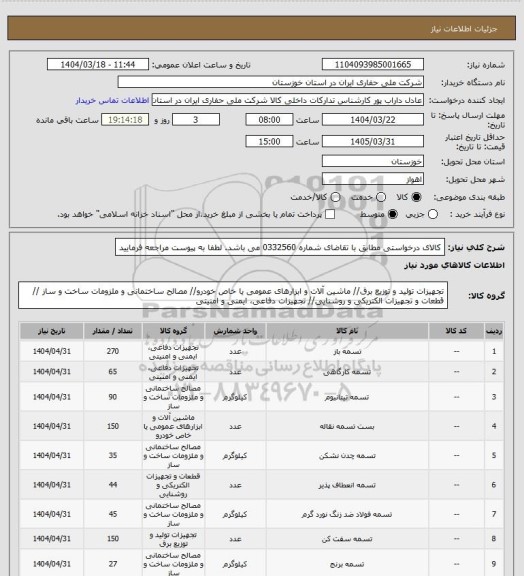The width and height of the screenshot is (524, 576).
Task: Select item name تسمه باز
Action: pos(347,352)
